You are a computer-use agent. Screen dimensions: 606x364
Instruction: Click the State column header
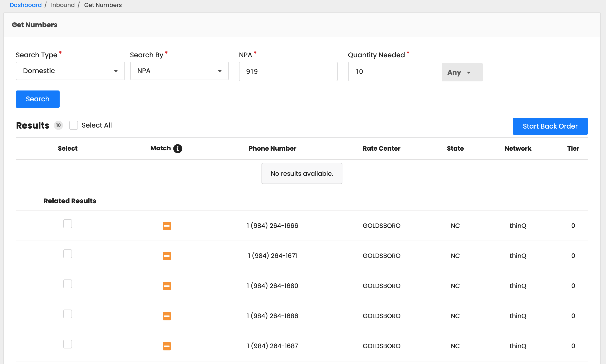(x=455, y=149)
